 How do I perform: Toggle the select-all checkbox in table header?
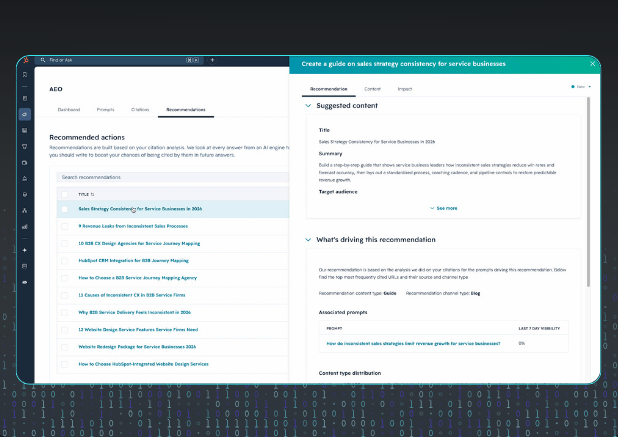point(65,194)
